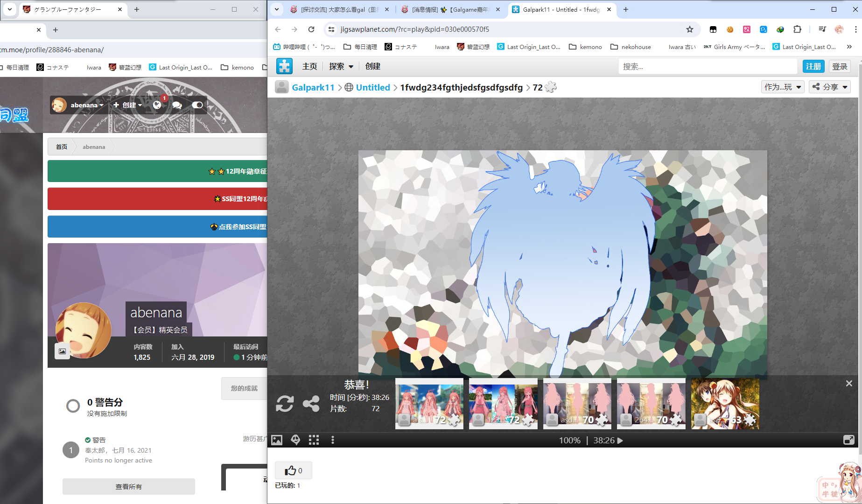This screenshot has width=862, height=504.
Task: Click the 您的成就 button
Action: pyautogui.click(x=244, y=388)
